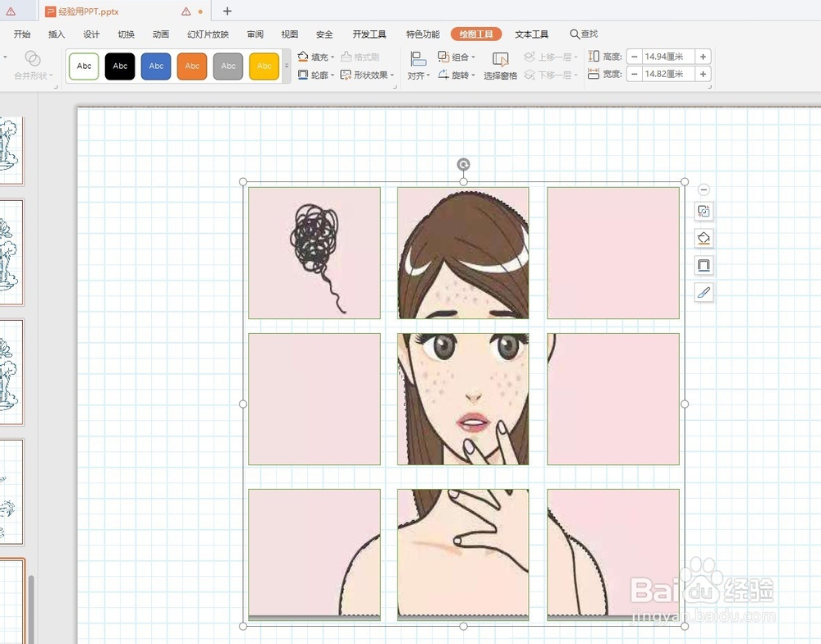Click the floating format brush icon
The image size is (821, 644).
704,292
